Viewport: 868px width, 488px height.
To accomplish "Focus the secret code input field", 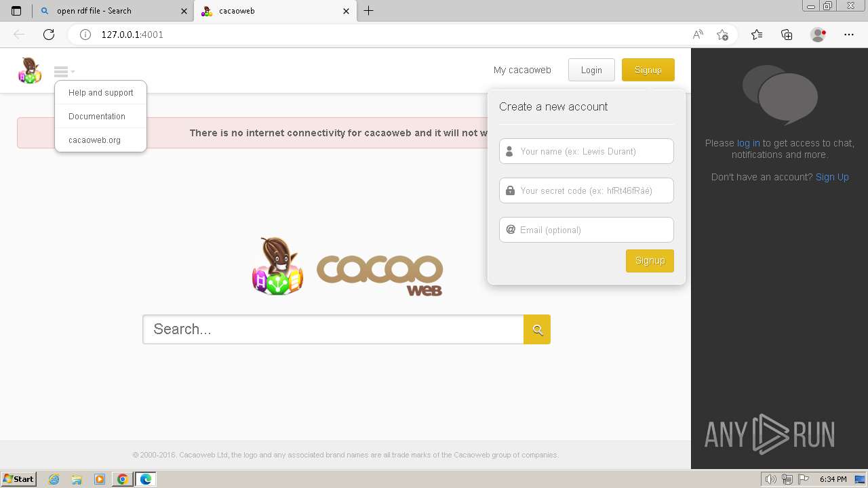I will (587, 190).
